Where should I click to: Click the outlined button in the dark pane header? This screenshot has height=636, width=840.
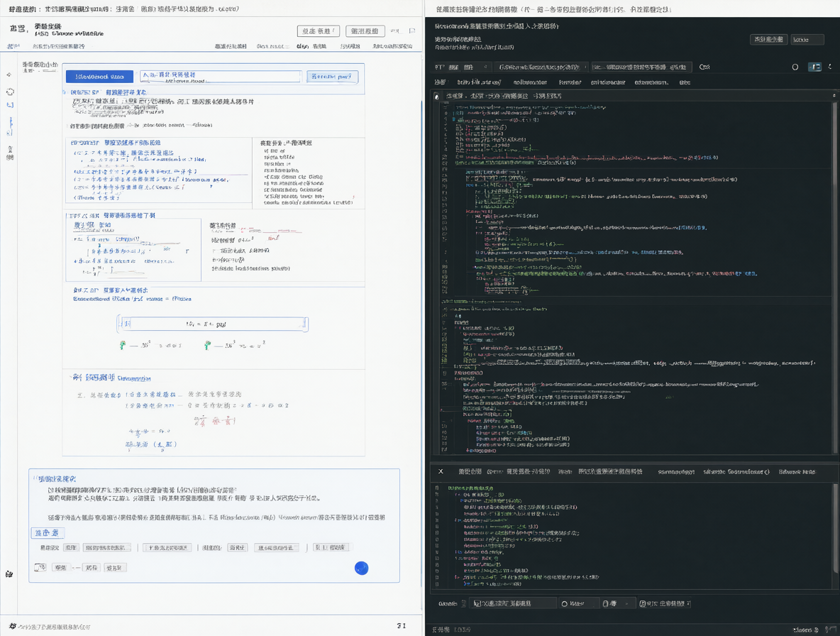[769, 39]
